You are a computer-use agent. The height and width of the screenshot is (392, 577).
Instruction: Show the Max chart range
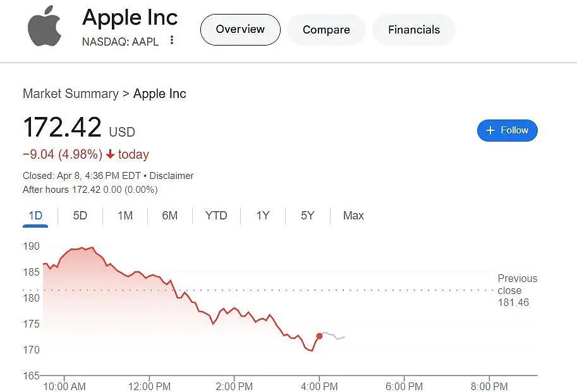click(353, 216)
